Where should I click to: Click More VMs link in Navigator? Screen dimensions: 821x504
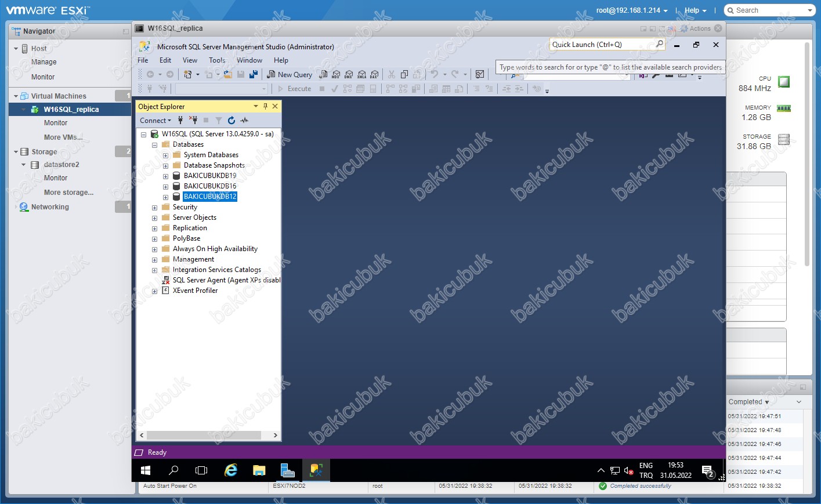pyautogui.click(x=63, y=137)
